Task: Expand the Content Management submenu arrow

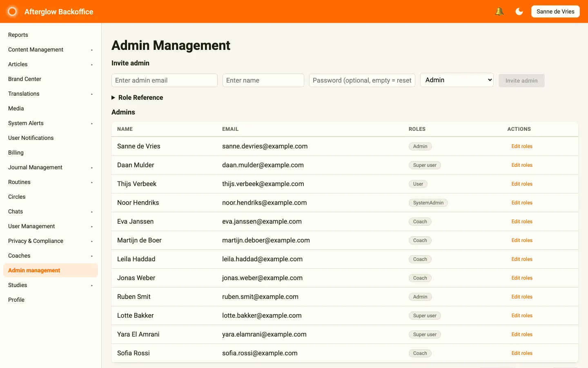Action: coord(92,50)
